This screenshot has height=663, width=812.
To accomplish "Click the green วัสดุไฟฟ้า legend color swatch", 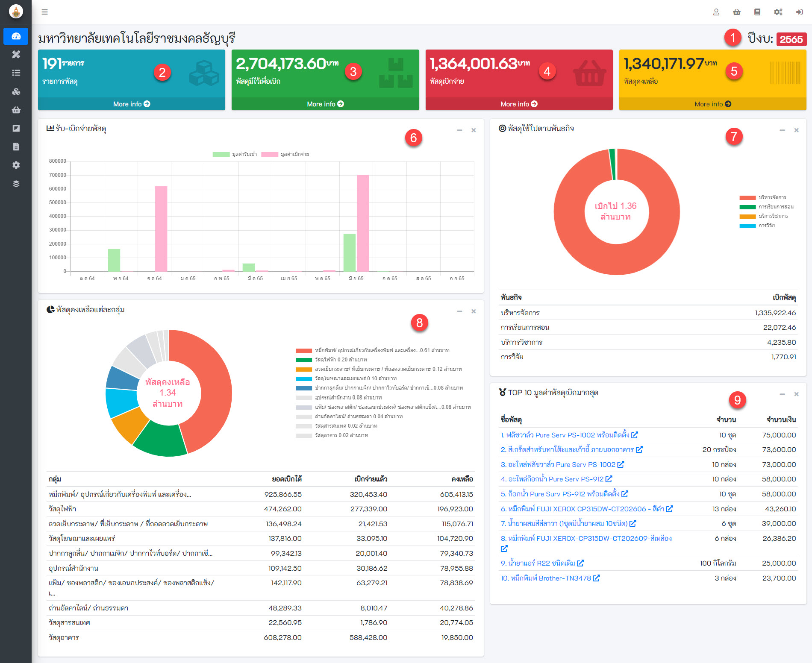I will pos(303,360).
